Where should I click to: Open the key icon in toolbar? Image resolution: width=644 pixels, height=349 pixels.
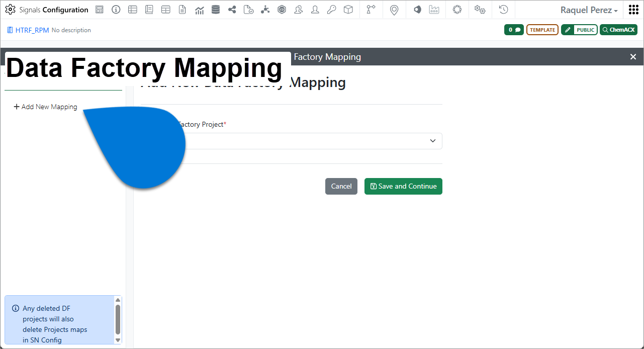pyautogui.click(x=331, y=10)
